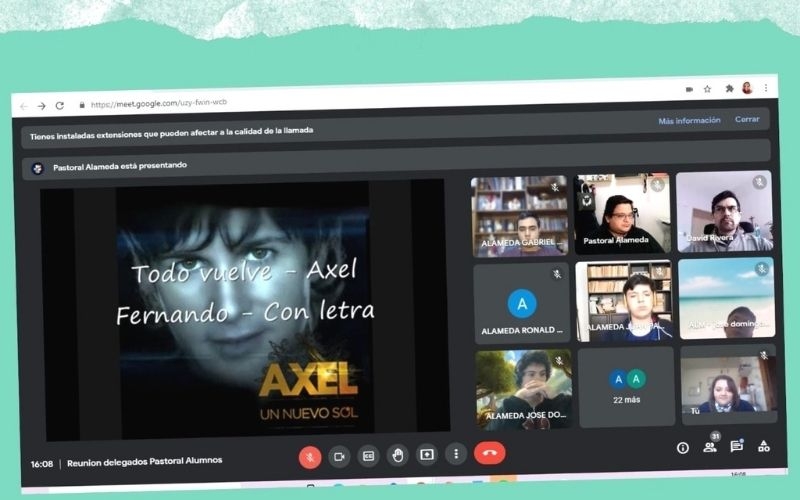Click the muted mic icon on the Tú tile
The image size is (800, 500).
(764, 355)
